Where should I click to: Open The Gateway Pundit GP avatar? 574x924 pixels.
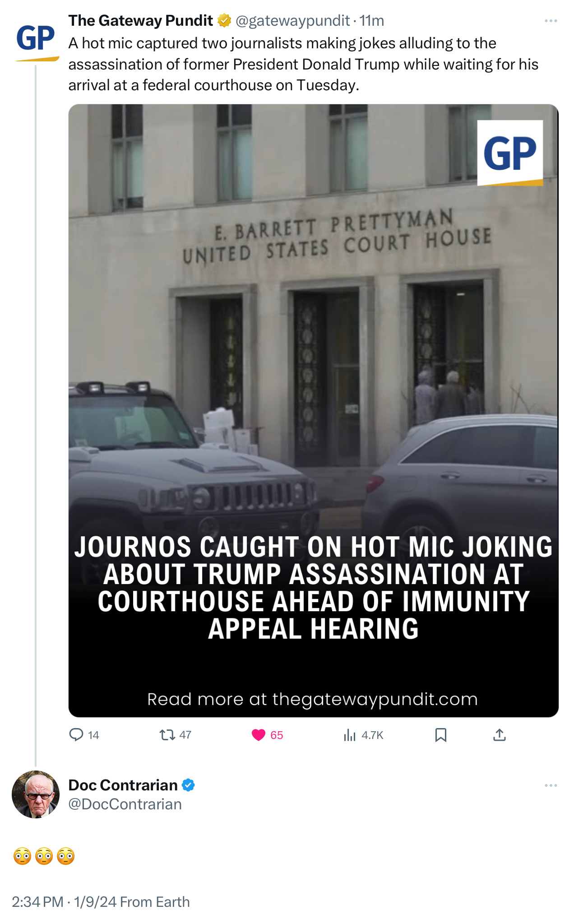36,41
